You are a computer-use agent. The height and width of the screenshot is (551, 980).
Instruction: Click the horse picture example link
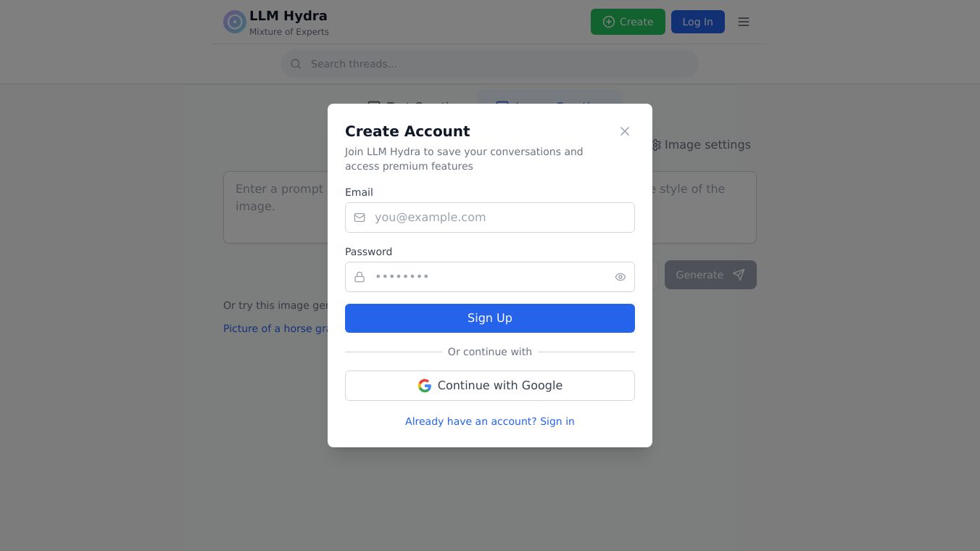tap(275, 328)
